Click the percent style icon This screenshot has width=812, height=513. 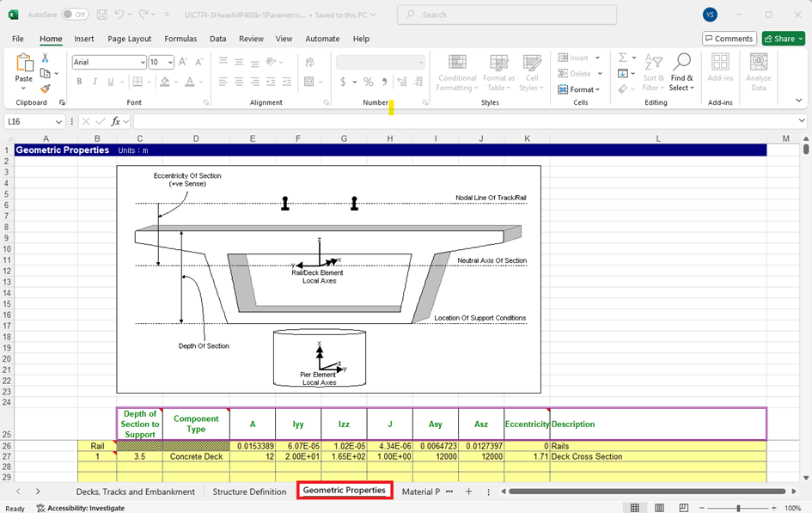click(x=368, y=82)
